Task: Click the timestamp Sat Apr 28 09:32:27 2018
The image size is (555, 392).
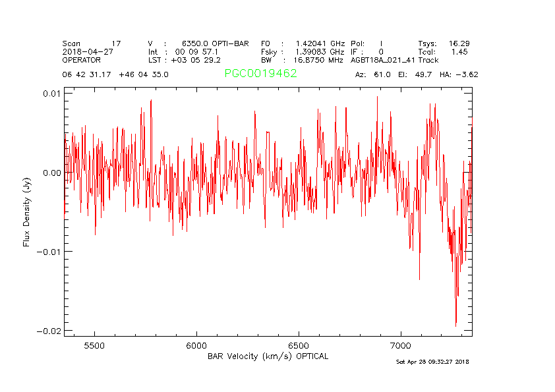Action: pos(432,362)
